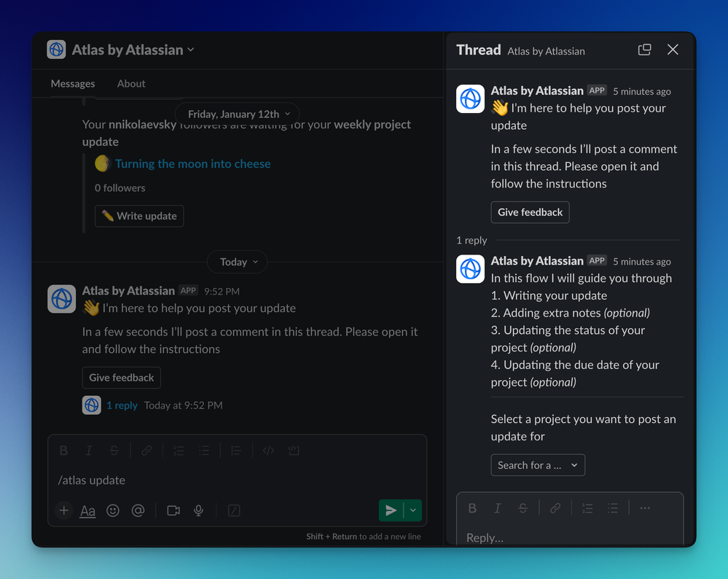Open Atlas by Atlassian app icon in header
The width and height of the screenshot is (728, 579).
56,50
